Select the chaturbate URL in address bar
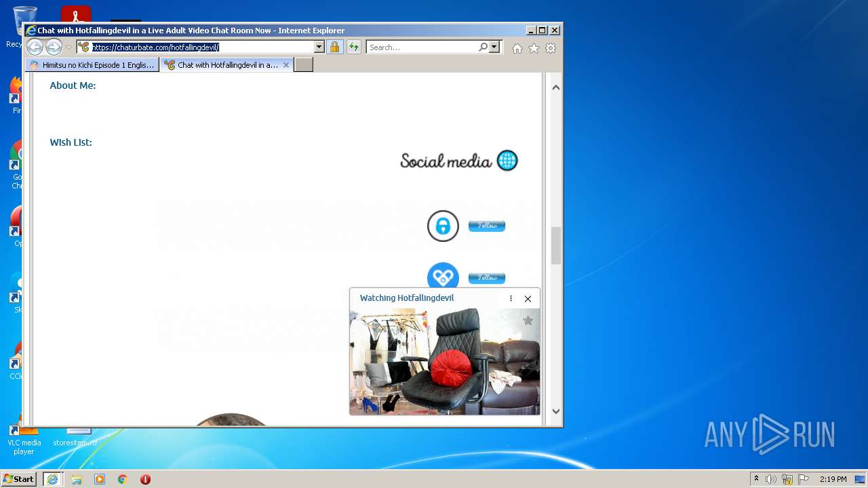This screenshot has height=488, width=868. 155,47
